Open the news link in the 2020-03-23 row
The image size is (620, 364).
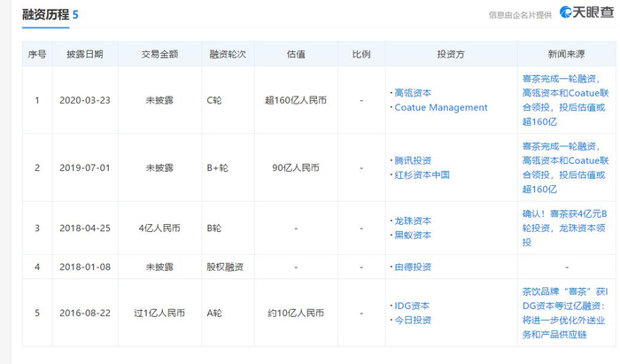(x=565, y=100)
